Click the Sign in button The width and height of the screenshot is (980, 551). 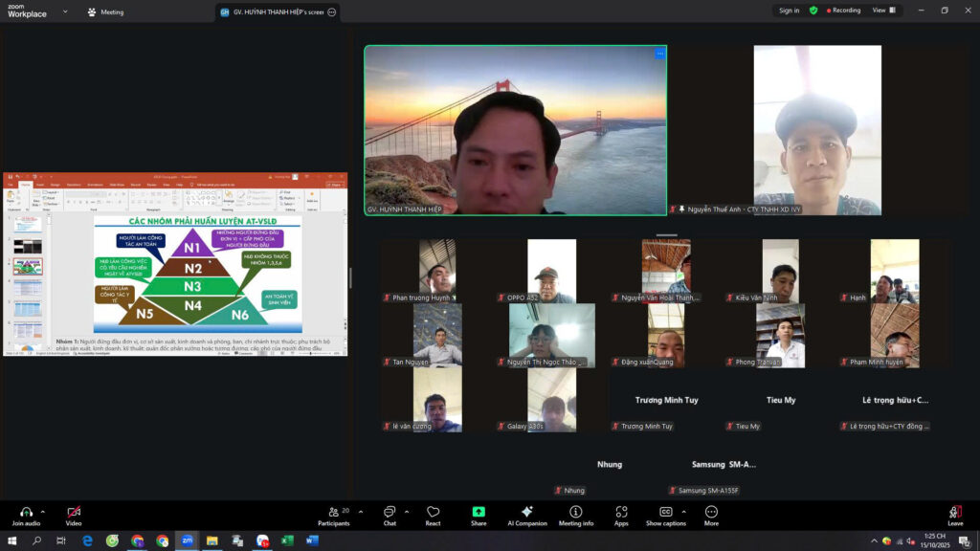(x=789, y=11)
